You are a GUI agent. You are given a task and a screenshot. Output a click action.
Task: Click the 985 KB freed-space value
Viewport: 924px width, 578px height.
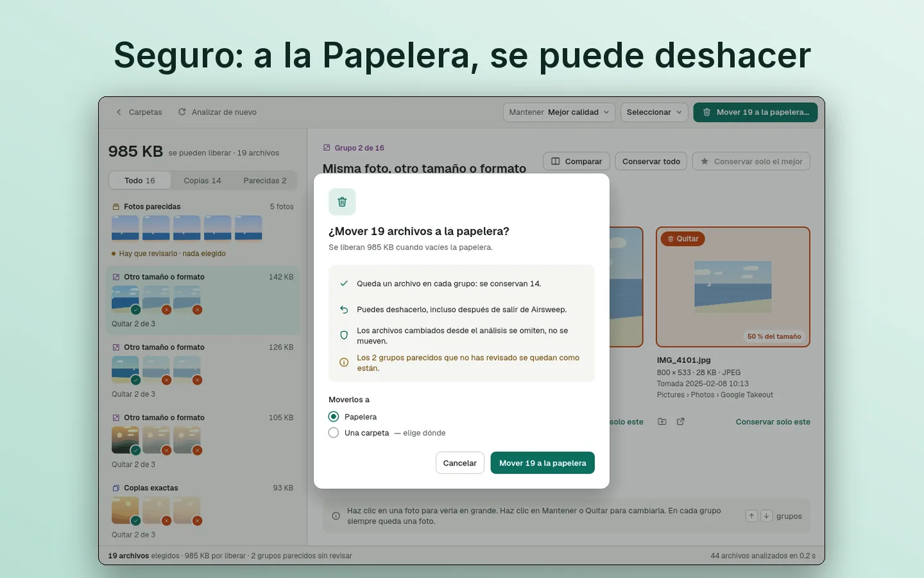click(135, 152)
